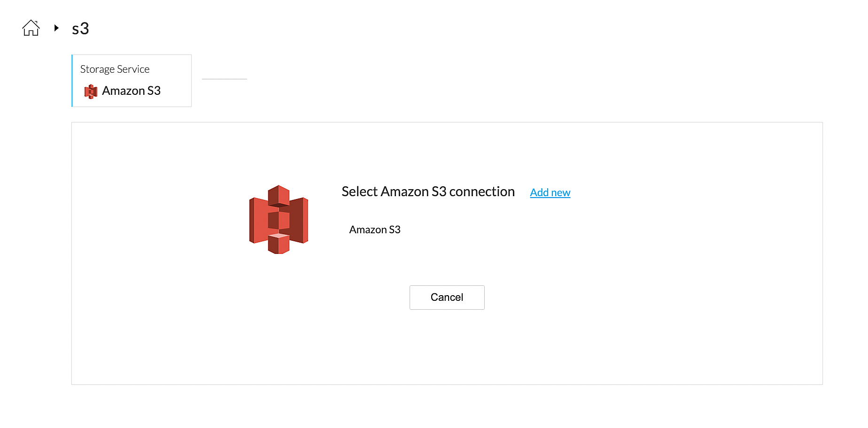868x428 pixels.
Task: Click the step connector line
Action: point(224,79)
